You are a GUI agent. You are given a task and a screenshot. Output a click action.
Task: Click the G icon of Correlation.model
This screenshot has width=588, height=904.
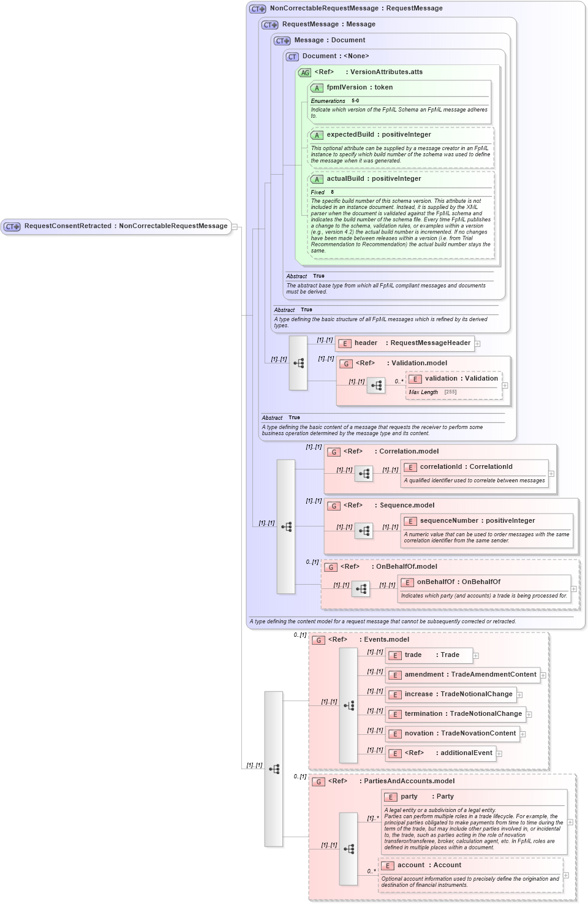pos(334,452)
